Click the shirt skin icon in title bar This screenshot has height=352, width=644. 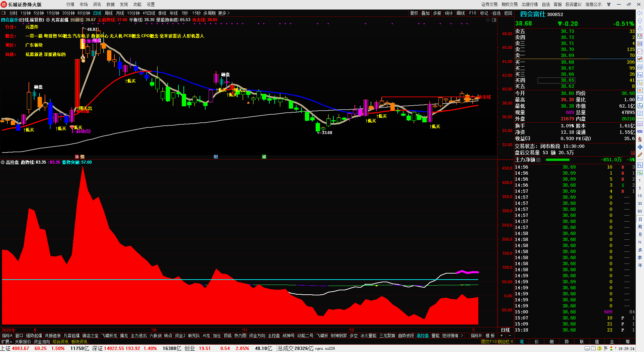[x=608, y=4]
